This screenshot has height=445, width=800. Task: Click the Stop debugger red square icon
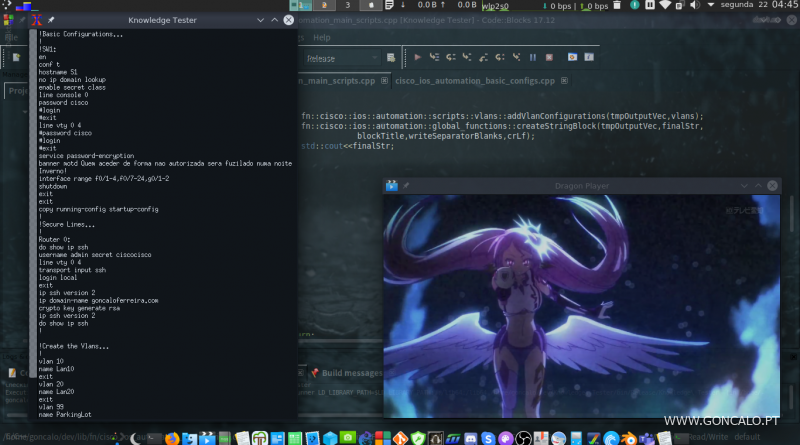(x=547, y=57)
